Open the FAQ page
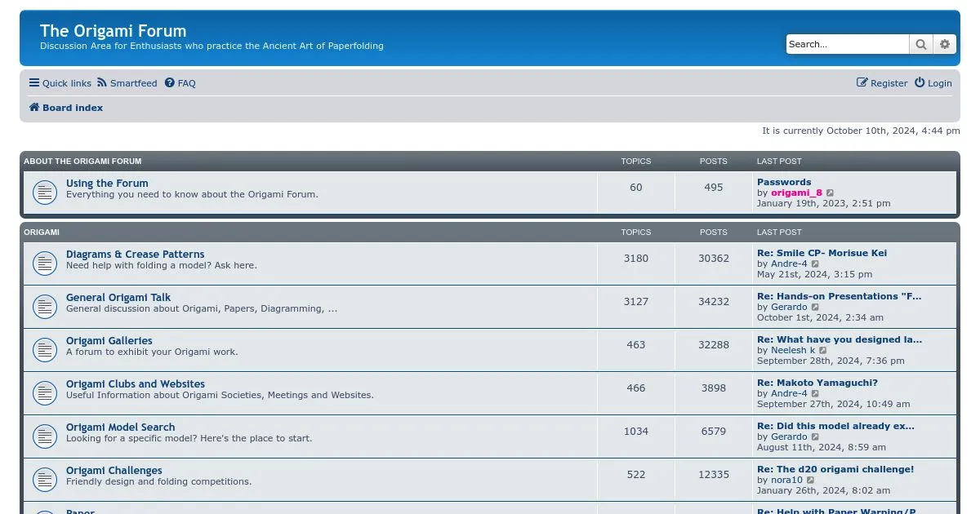This screenshot has width=980, height=514. [180, 83]
